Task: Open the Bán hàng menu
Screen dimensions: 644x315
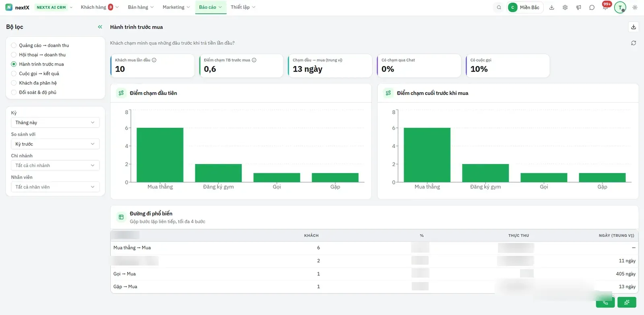Action: [140, 7]
